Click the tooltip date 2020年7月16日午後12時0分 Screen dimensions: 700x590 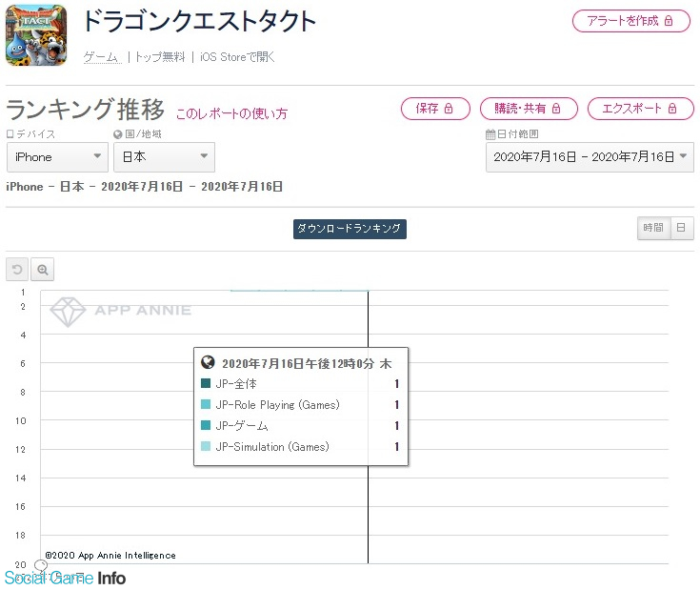point(298,364)
